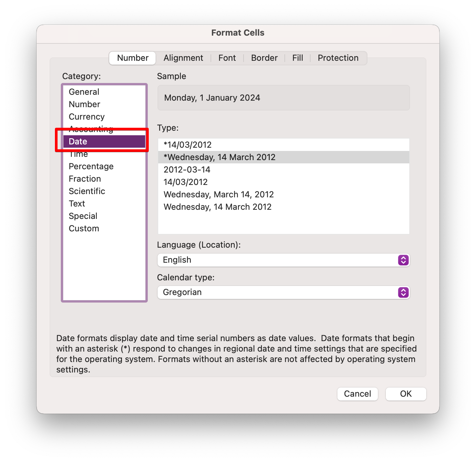This screenshot has height=462, width=476.
Task: Select the Scientific category
Action: pos(87,191)
